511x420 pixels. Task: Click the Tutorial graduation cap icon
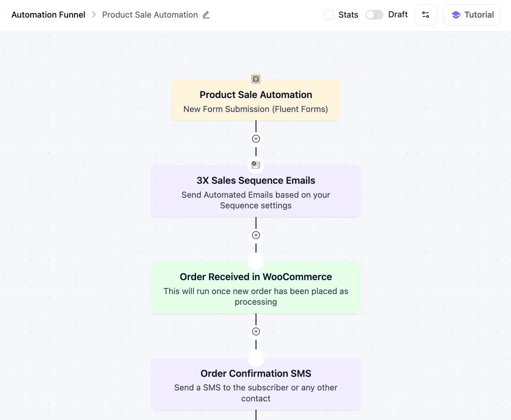(x=456, y=15)
